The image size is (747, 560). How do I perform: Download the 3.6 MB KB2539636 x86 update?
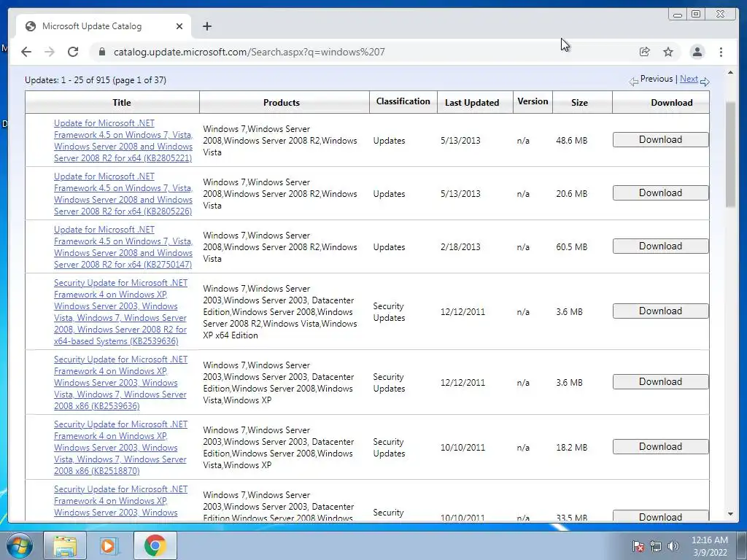(x=660, y=381)
